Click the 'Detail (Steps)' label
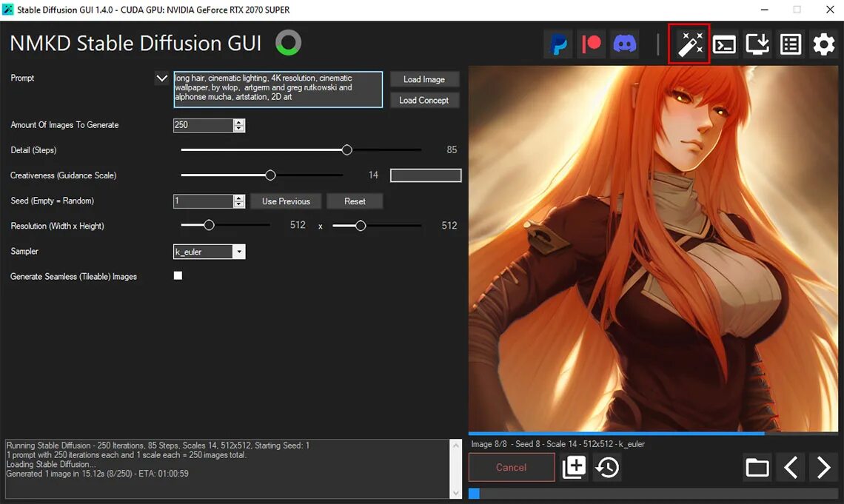The width and height of the screenshot is (844, 504). [33, 150]
